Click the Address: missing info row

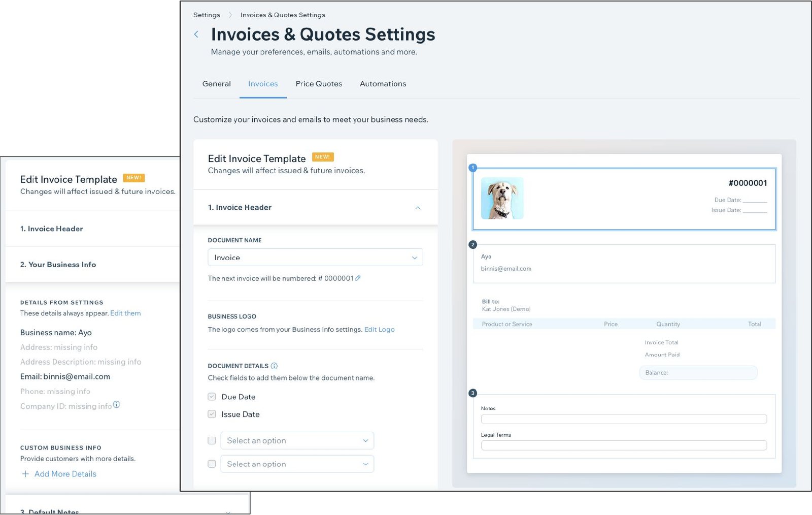tap(59, 347)
